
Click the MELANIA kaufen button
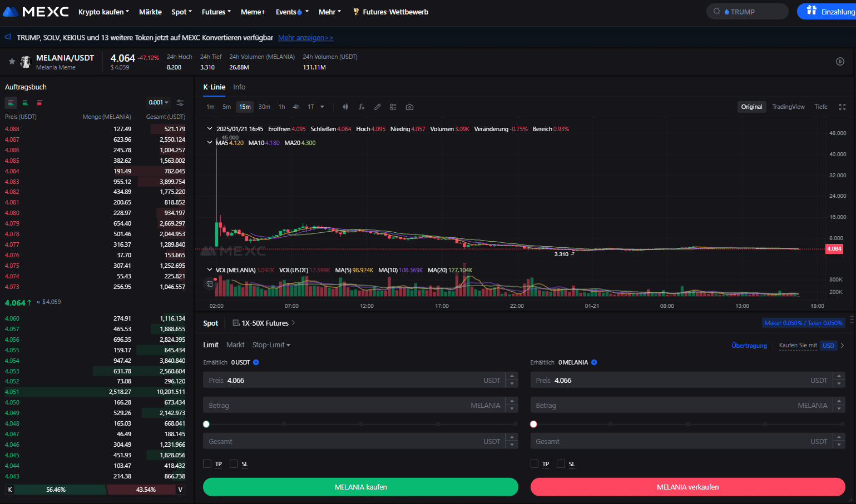[360, 487]
